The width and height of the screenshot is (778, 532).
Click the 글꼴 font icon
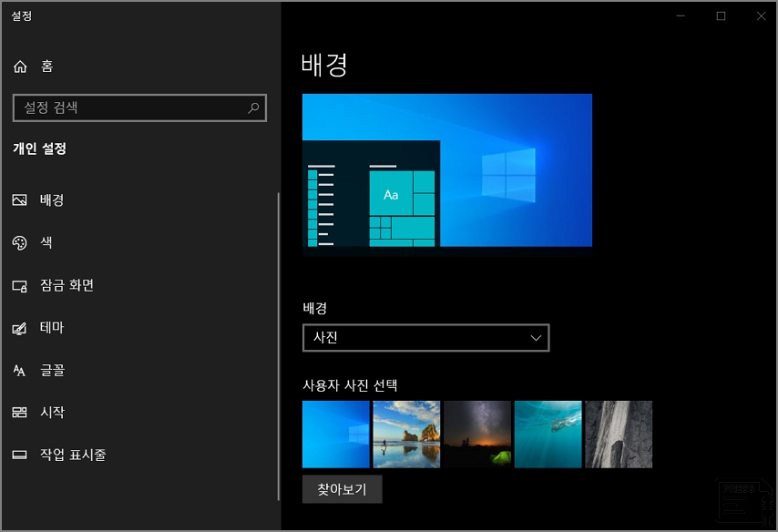click(x=19, y=370)
